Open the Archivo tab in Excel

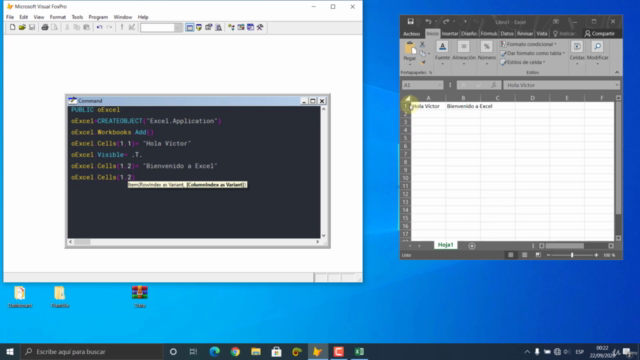[411, 33]
